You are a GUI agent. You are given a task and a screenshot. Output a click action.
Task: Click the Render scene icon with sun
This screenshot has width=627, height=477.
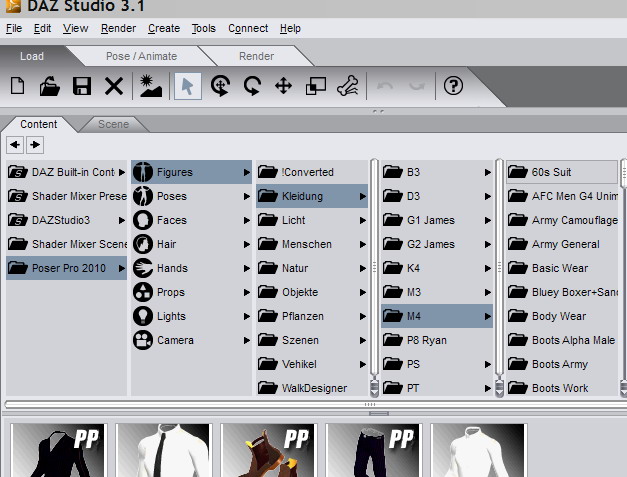pyautogui.click(x=151, y=86)
